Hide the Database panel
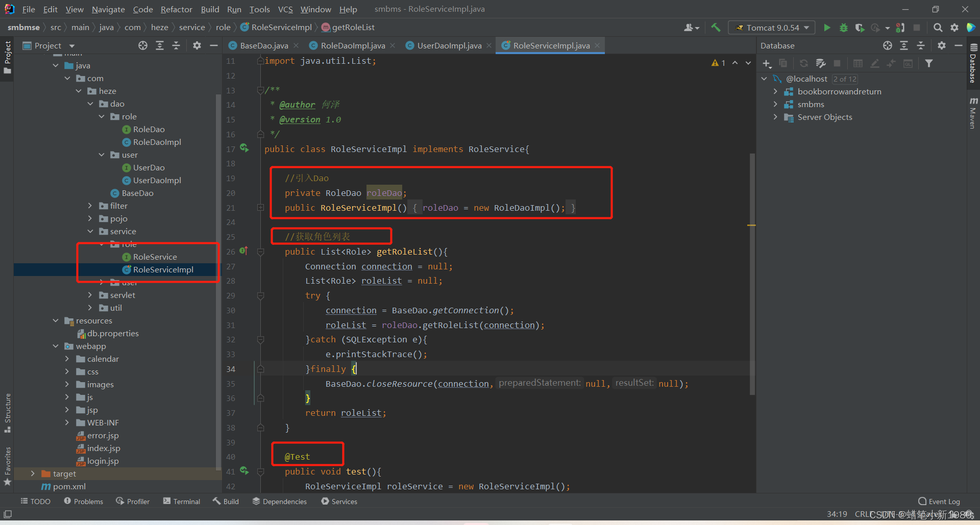This screenshot has width=980, height=525. pyautogui.click(x=958, y=45)
